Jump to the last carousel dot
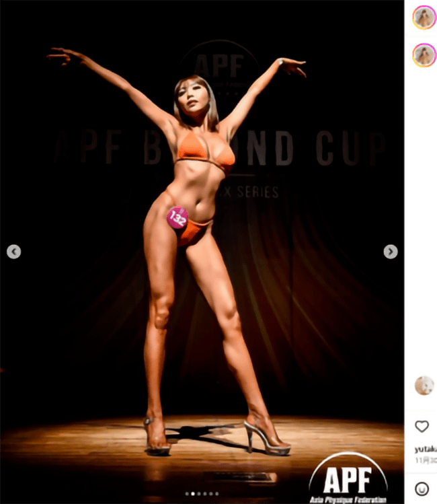 tap(216, 494)
